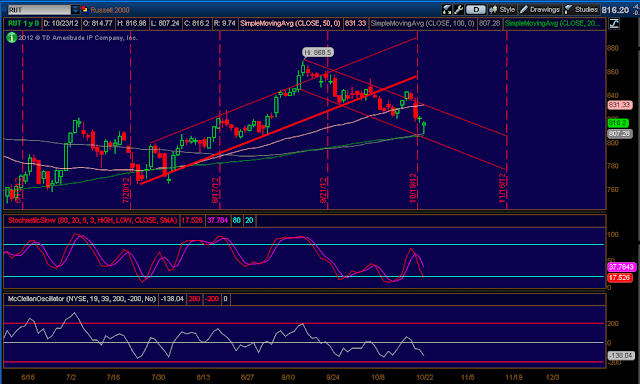Click the 12/3 date on time axis
Screen dimensions: 640x384
click(x=553, y=377)
